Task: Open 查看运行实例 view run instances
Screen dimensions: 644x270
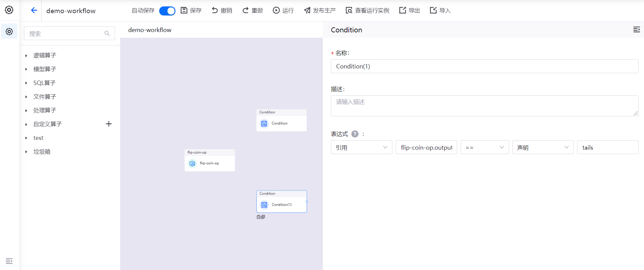Action: pyautogui.click(x=367, y=10)
